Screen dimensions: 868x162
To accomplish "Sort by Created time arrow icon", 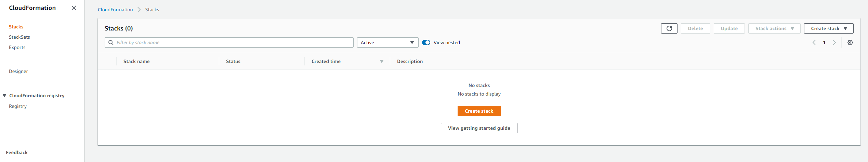I will [381, 61].
